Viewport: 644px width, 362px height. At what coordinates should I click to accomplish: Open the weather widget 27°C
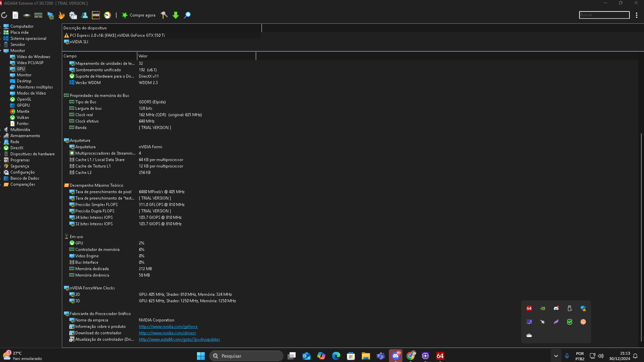[x=22, y=356]
